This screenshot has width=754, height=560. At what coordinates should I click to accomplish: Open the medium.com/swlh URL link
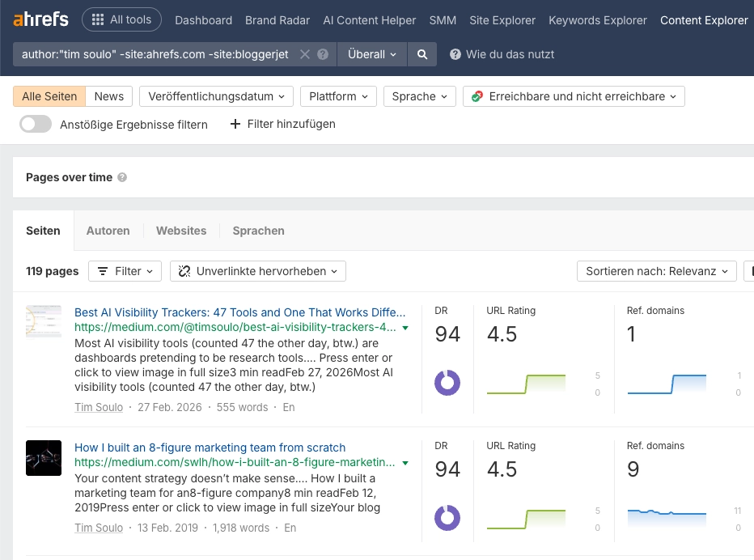[x=235, y=462]
